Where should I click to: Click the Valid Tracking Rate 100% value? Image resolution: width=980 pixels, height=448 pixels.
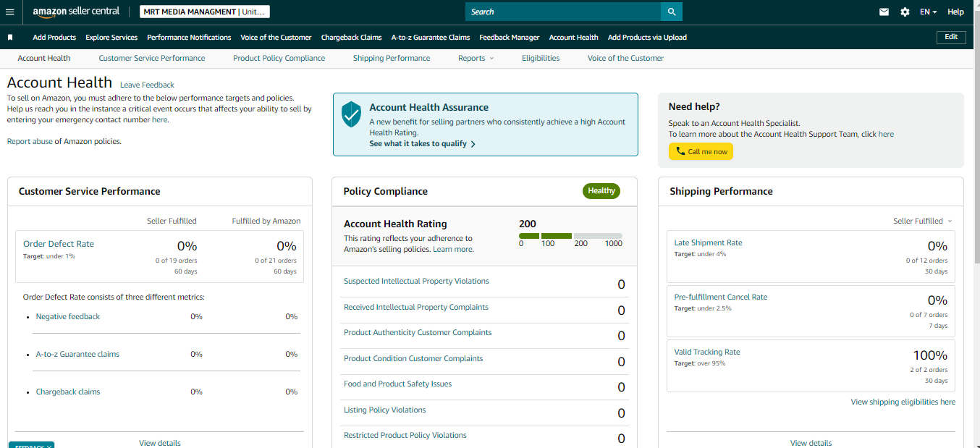point(931,355)
